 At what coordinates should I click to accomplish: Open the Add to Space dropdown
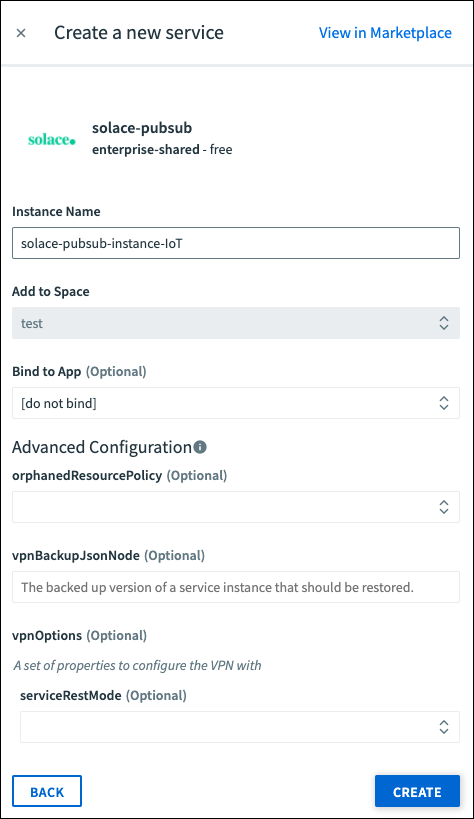tap(236, 323)
